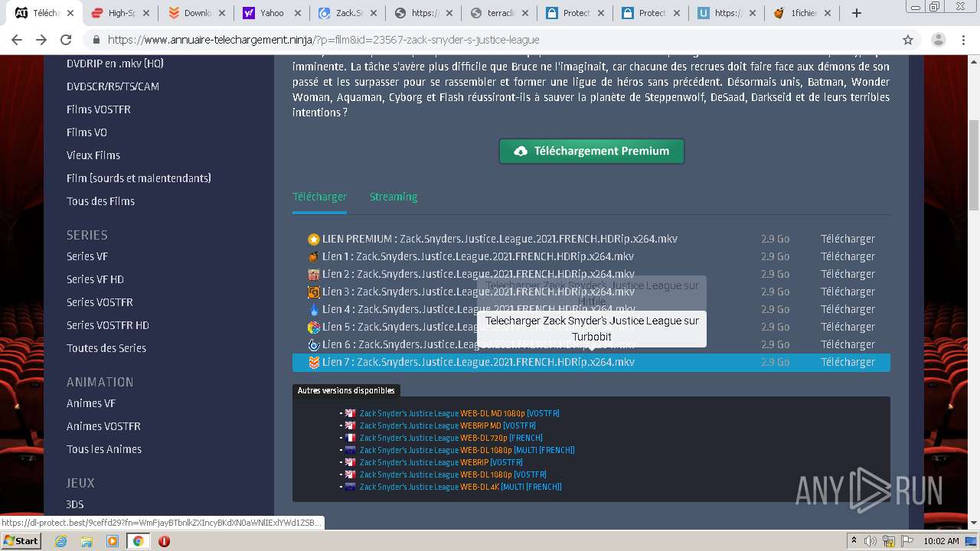Click Télécharger on the Lien 4 row
The width and height of the screenshot is (980, 551).
click(x=848, y=309)
